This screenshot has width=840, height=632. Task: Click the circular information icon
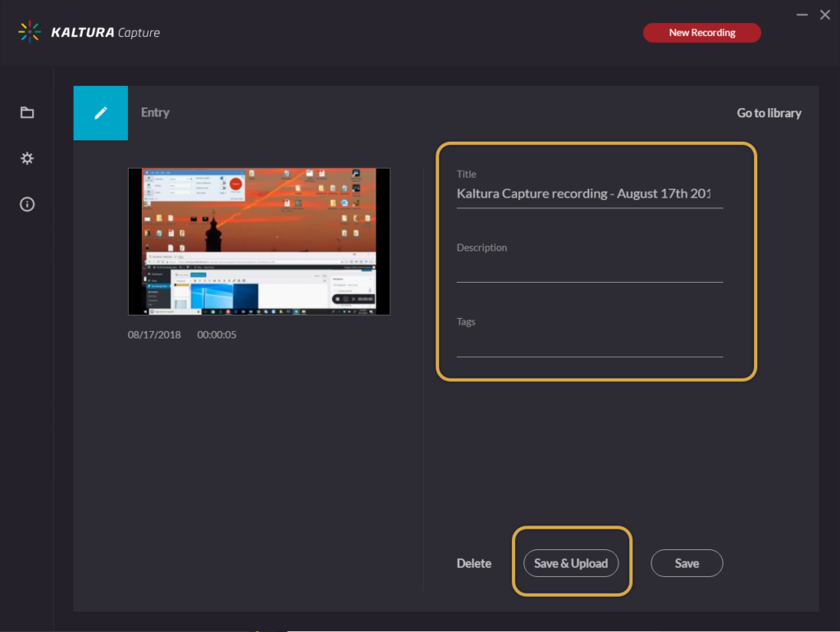point(26,204)
